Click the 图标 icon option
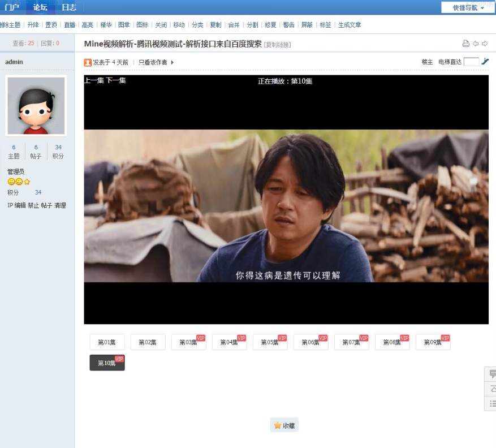The image size is (496, 448). point(143,25)
